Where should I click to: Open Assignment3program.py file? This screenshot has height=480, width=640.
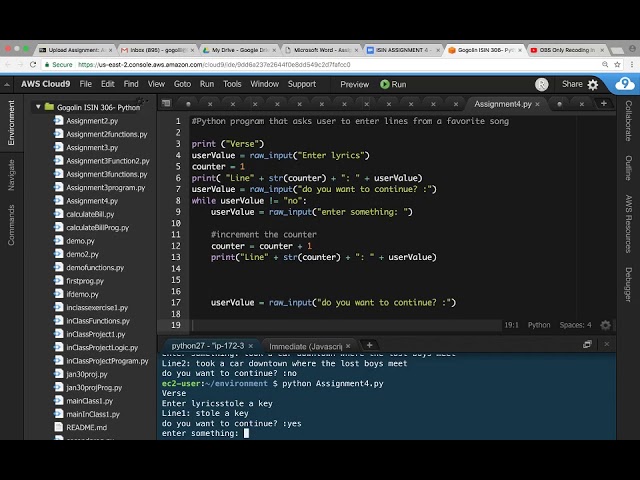(x=106, y=188)
